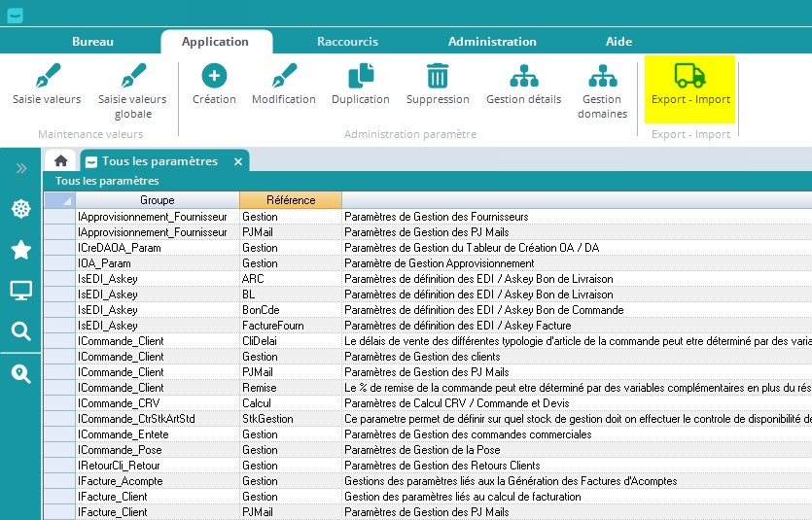Screen dimensions: 812x520
Task: Open the Administration ribbon tab
Action: [492, 42]
